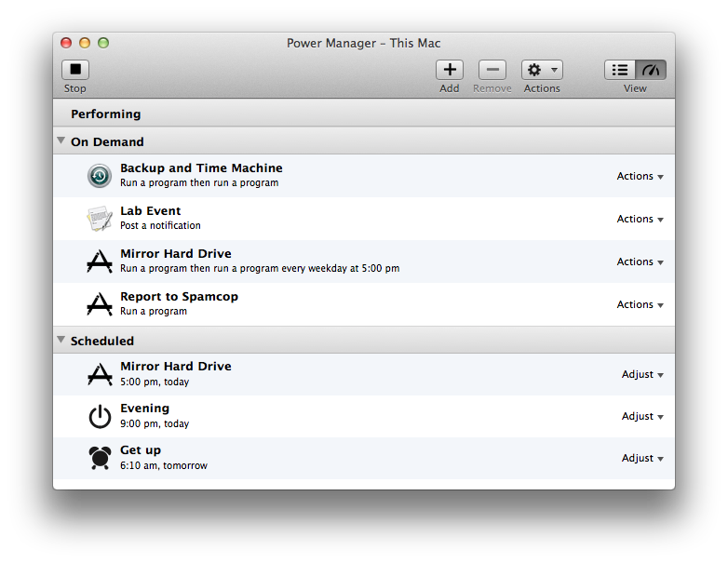Open Actions menu for Backup and Time Machine
The height and width of the screenshot is (563, 728).
click(x=640, y=177)
